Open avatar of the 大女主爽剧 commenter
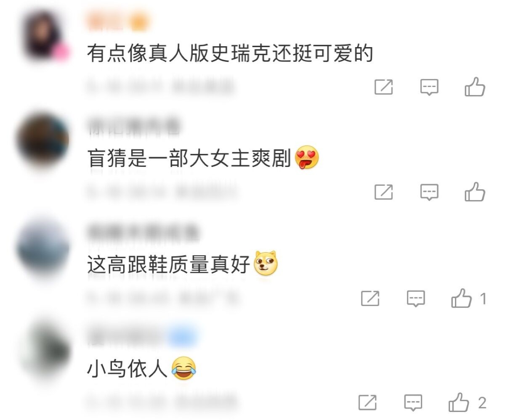Screen dimensions: 505x420 (43, 140)
